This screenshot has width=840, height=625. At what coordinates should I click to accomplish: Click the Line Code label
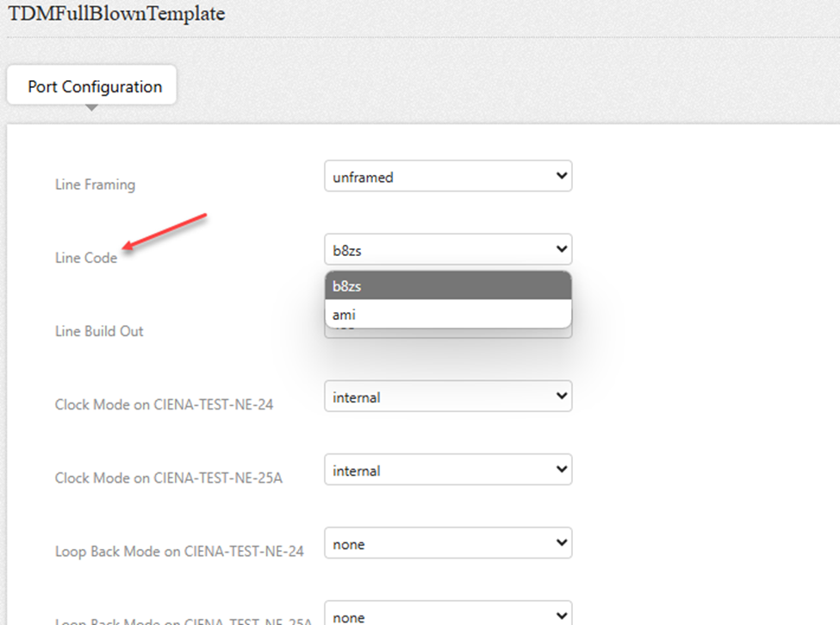pos(86,258)
